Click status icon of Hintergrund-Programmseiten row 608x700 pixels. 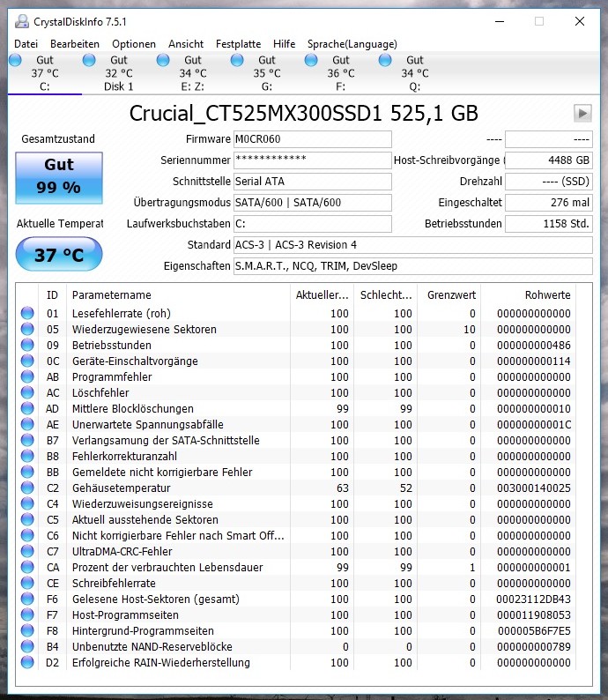pyautogui.click(x=27, y=630)
